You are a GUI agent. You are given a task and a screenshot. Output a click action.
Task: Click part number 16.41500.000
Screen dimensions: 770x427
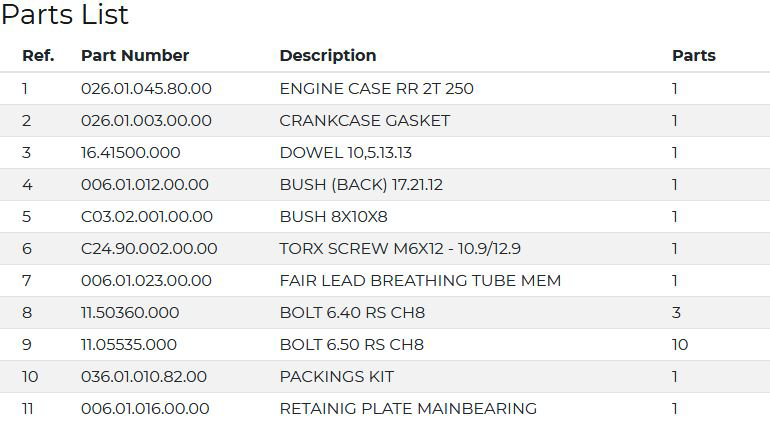point(131,152)
